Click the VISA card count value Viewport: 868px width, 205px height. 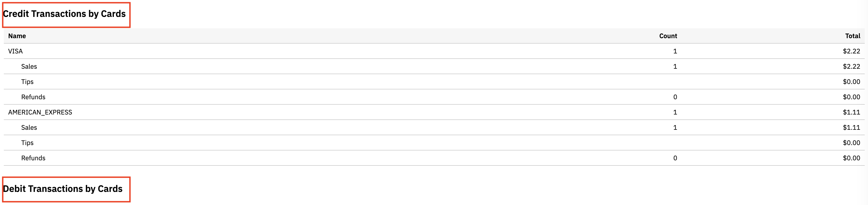[x=675, y=51]
